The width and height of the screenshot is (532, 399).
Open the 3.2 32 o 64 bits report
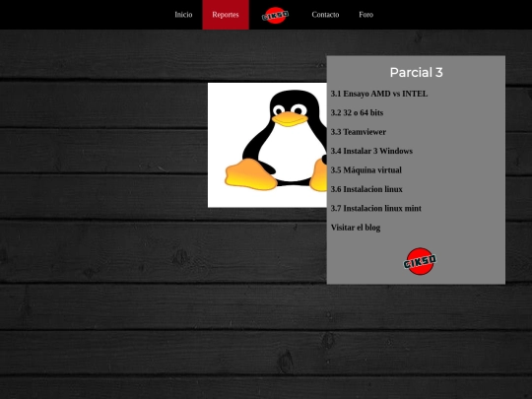pos(357,112)
